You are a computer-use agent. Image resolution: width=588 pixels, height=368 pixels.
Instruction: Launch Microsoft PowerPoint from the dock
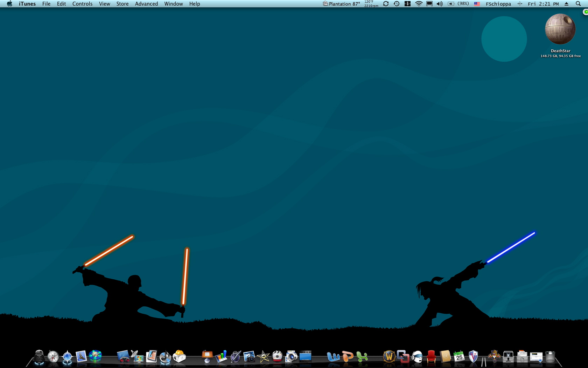click(348, 357)
